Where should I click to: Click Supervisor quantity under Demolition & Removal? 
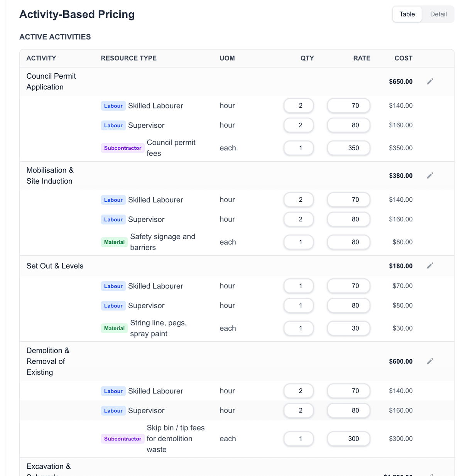299,410
